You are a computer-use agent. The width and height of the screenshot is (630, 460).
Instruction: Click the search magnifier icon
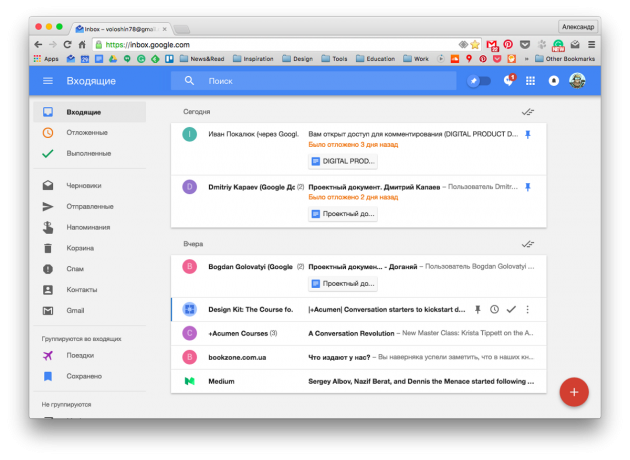189,81
